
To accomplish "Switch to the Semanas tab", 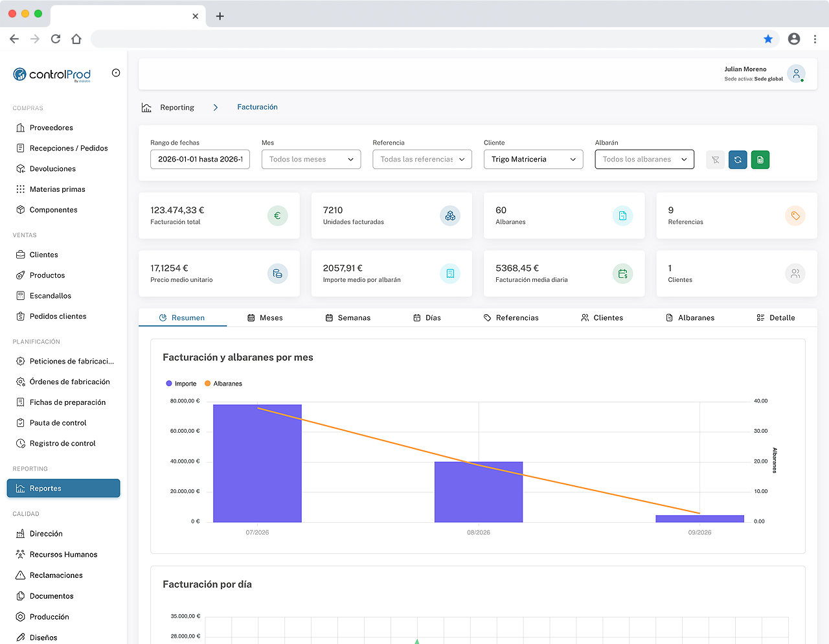I will coord(348,318).
